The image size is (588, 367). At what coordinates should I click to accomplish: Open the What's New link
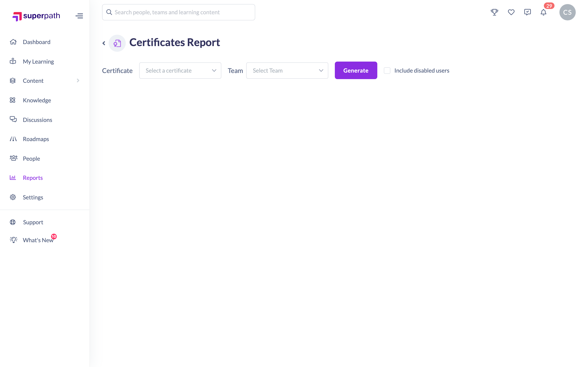38,240
